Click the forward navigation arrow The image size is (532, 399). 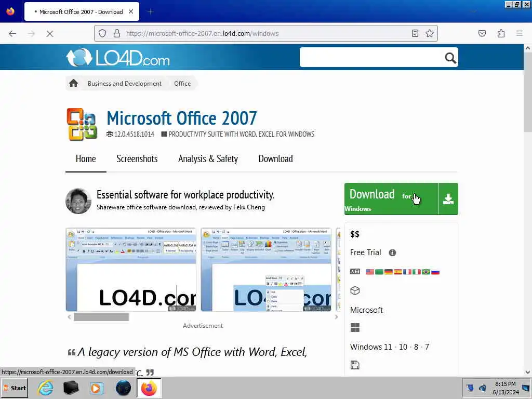pyautogui.click(x=31, y=34)
